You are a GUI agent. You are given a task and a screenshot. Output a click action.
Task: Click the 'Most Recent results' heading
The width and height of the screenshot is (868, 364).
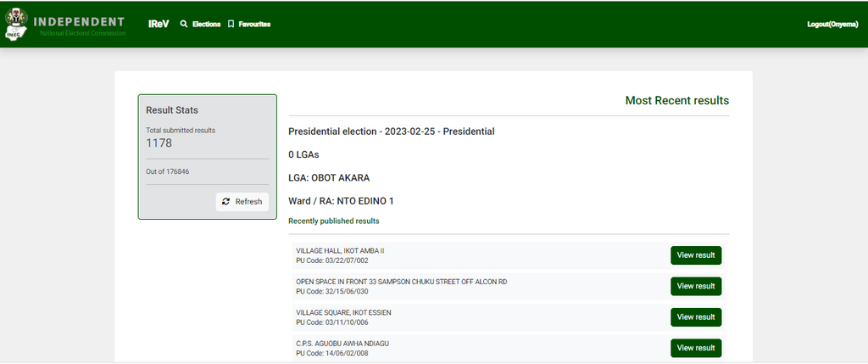[677, 101]
